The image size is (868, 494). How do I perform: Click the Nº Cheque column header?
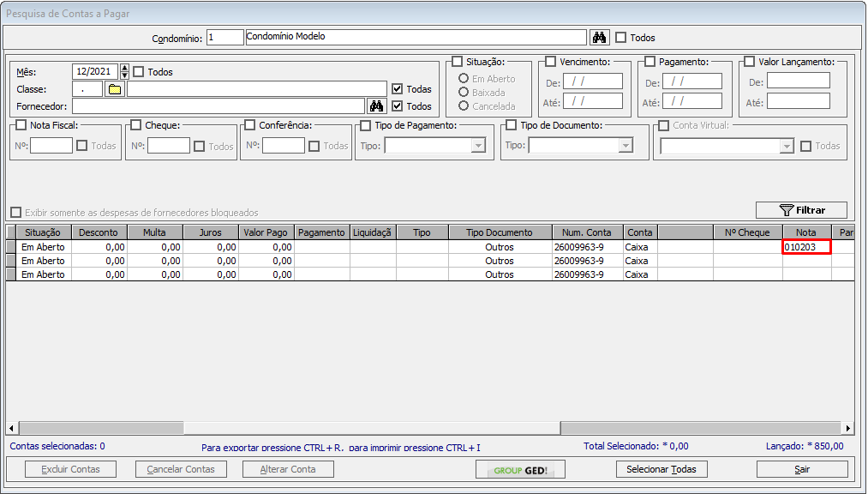click(748, 232)
